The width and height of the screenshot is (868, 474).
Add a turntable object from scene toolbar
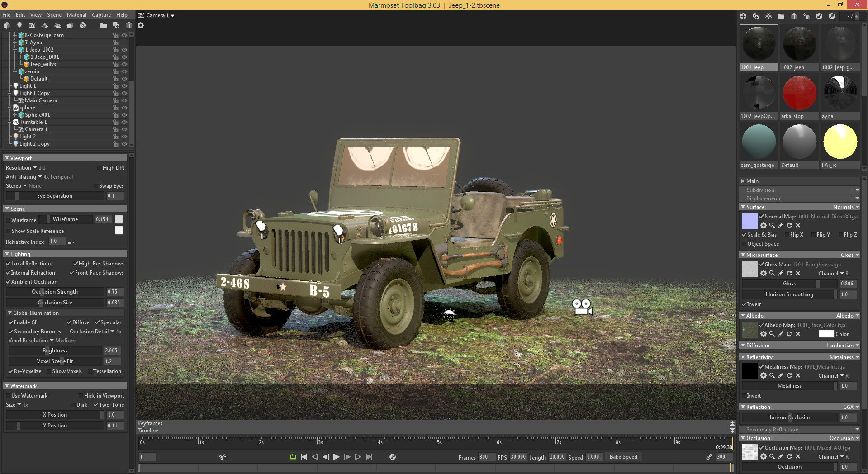[83, 25]
